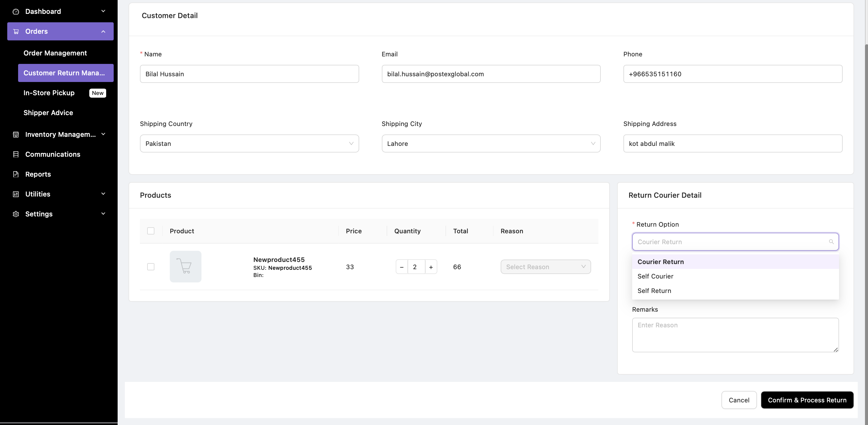Decrease quantity with the minus button
This screenshot has width=868, height=425.
click(402, 267)
